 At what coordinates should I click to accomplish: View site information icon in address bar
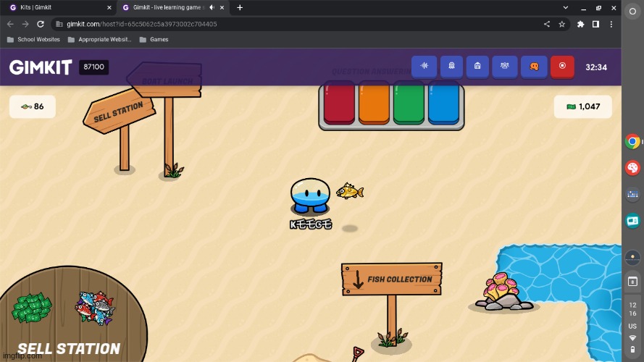[x=59, y=24]
